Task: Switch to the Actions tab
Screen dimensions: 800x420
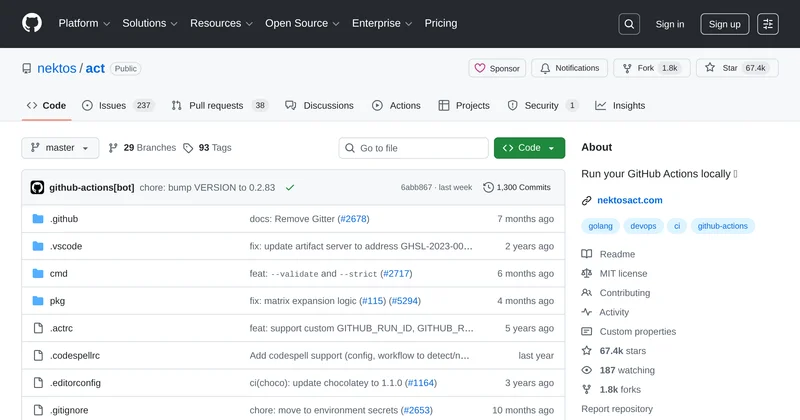Action: [x=396, y=105]
